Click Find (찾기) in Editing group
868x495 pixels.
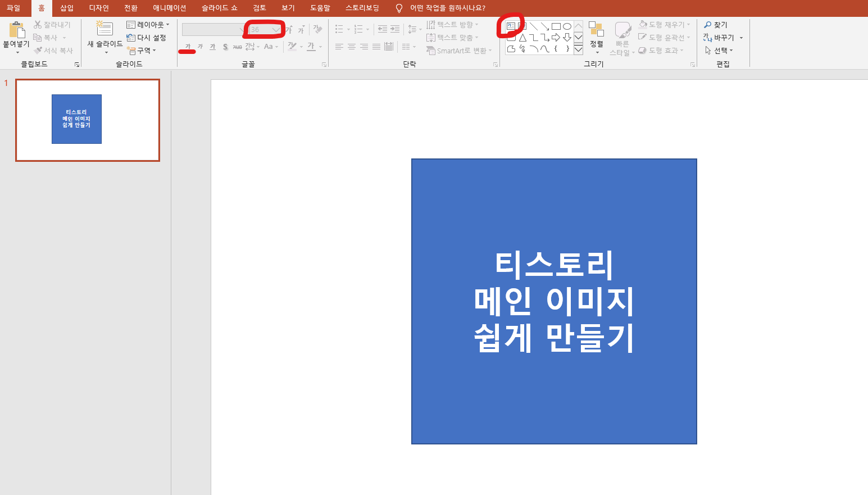coord(716,25)
